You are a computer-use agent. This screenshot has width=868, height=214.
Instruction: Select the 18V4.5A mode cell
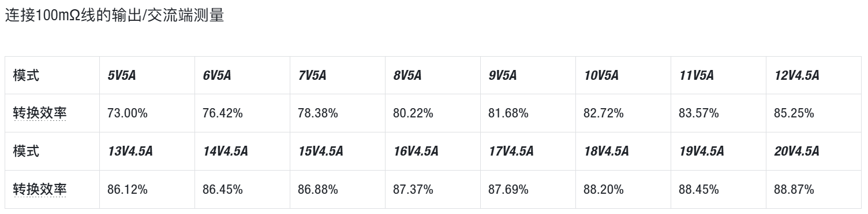coord(606,152)
